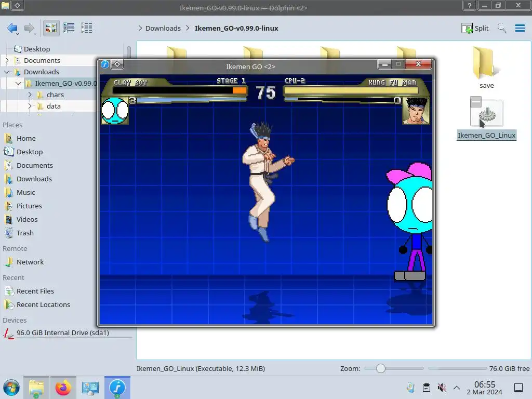This screenshot has height=399, width=532.
Task: Select data folder in tree
Action: (x=54, y=106)
